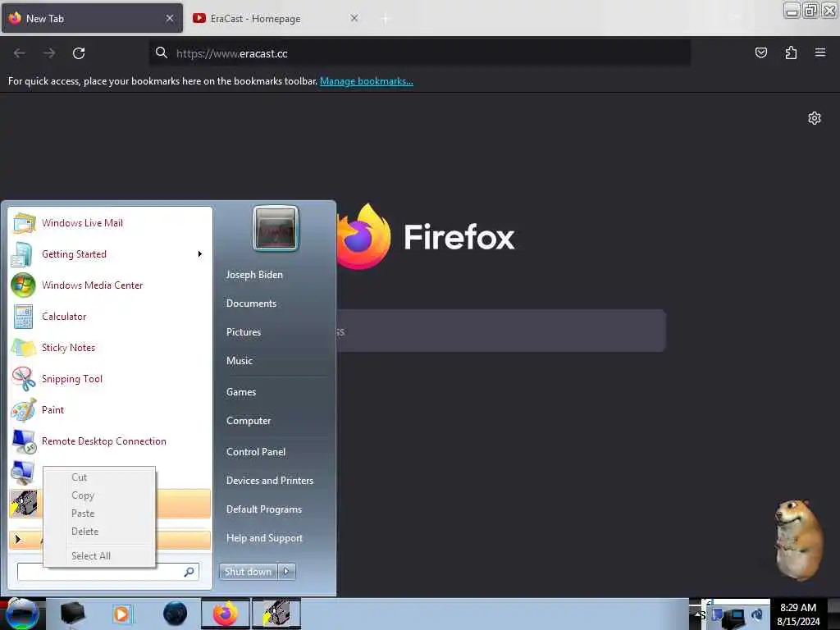Open the Pocket save icon in toolbar
The width and height of the screenshot is (840, 630).
pyautogui.click(x=760, y=52)
